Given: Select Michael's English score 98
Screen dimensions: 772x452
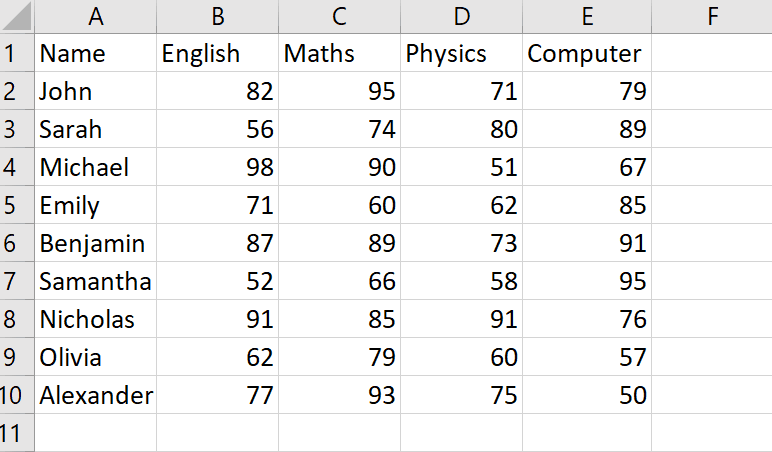Looking at the screenshot, I should [x=218, y=167].
